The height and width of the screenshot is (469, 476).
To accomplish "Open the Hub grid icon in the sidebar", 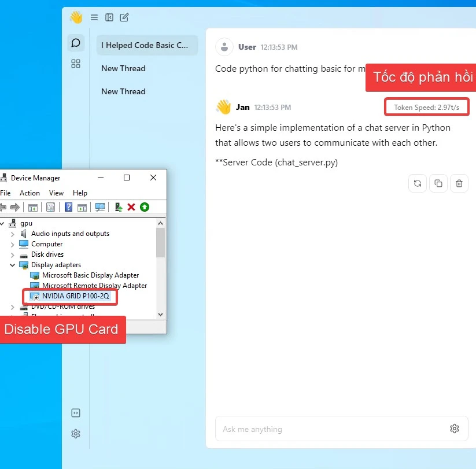I will [x=76, y=64].
